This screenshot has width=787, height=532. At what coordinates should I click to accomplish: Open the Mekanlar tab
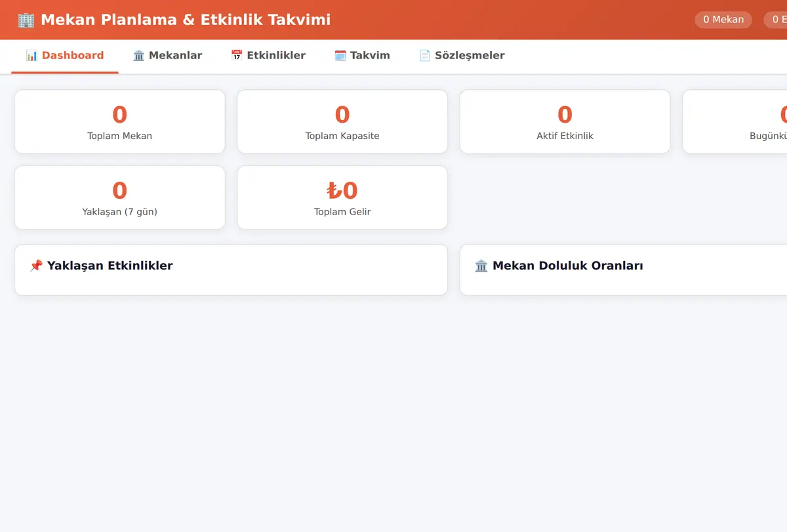click(x=167, y=56)
